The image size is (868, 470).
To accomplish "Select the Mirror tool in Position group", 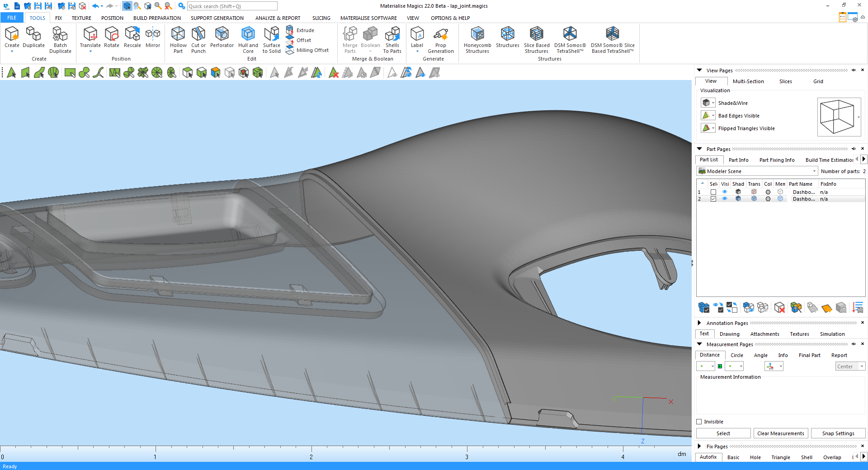I will coord(153,34).
